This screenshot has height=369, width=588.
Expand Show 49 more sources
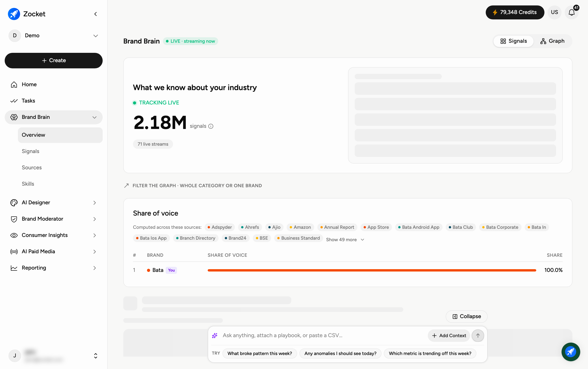pyautogui.click(x=345, y=239)
